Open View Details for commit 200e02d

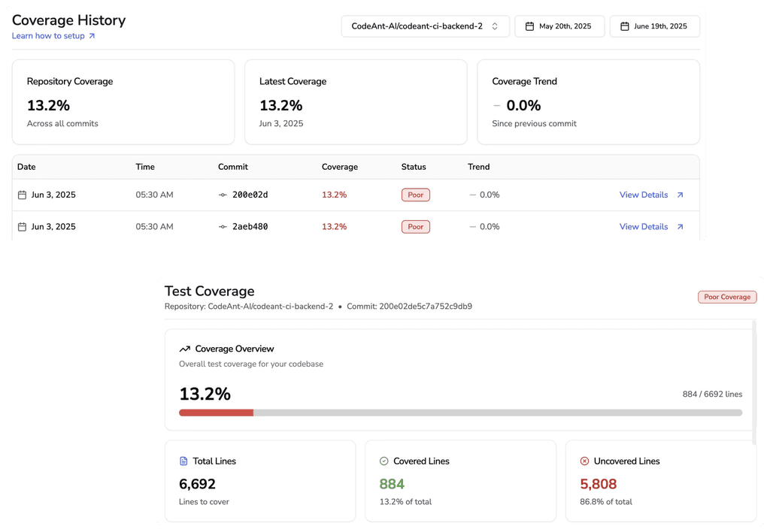tap(644, 195)
